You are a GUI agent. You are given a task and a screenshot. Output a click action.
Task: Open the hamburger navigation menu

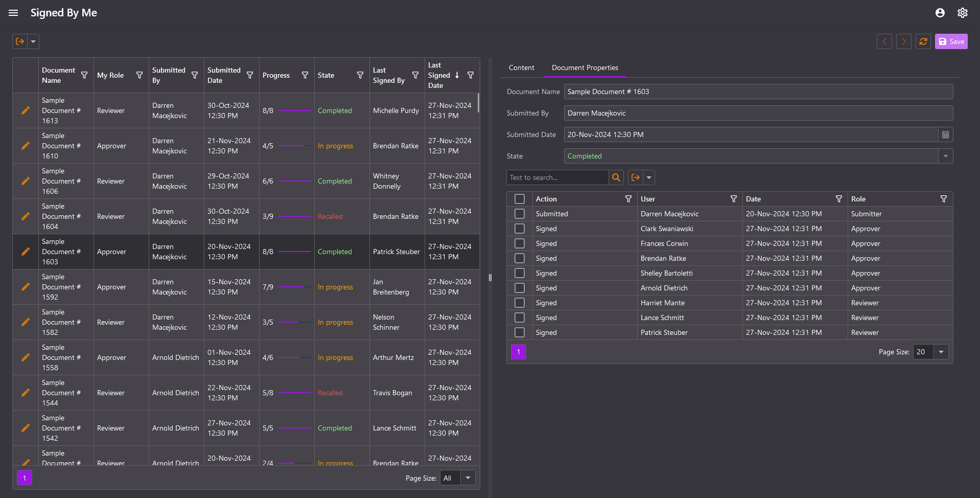point(13,13)
